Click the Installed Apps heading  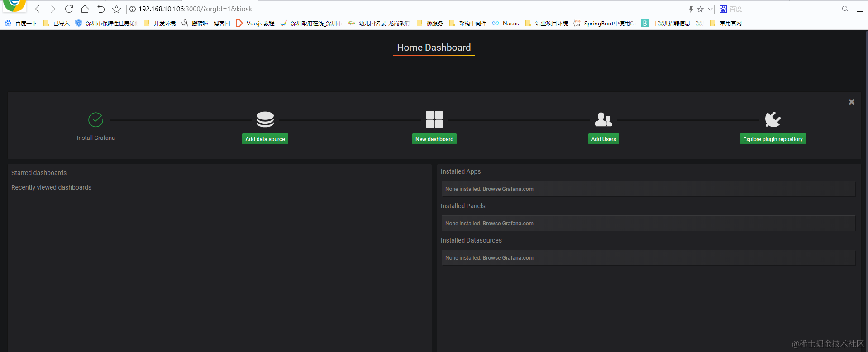tap(461, 171)
